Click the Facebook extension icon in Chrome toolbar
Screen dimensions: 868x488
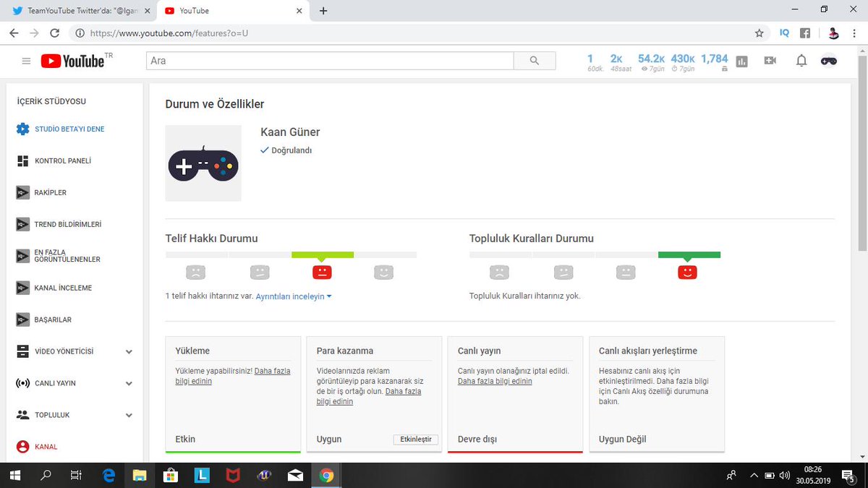tap(805, 33)
